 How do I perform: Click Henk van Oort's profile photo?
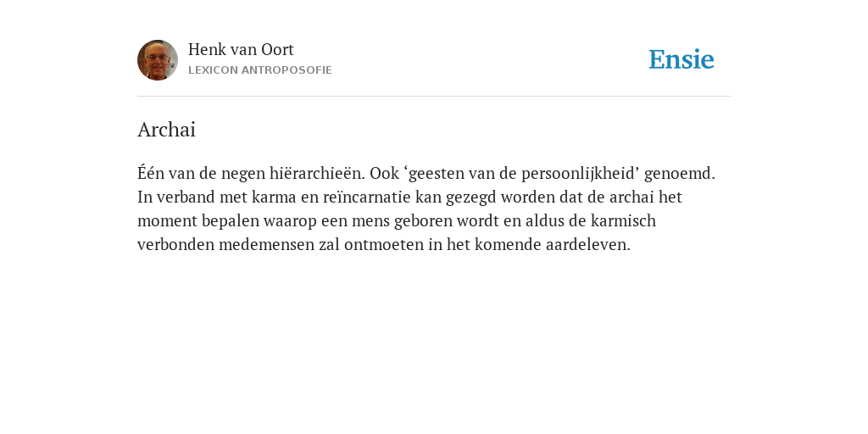tap(158, 60)
